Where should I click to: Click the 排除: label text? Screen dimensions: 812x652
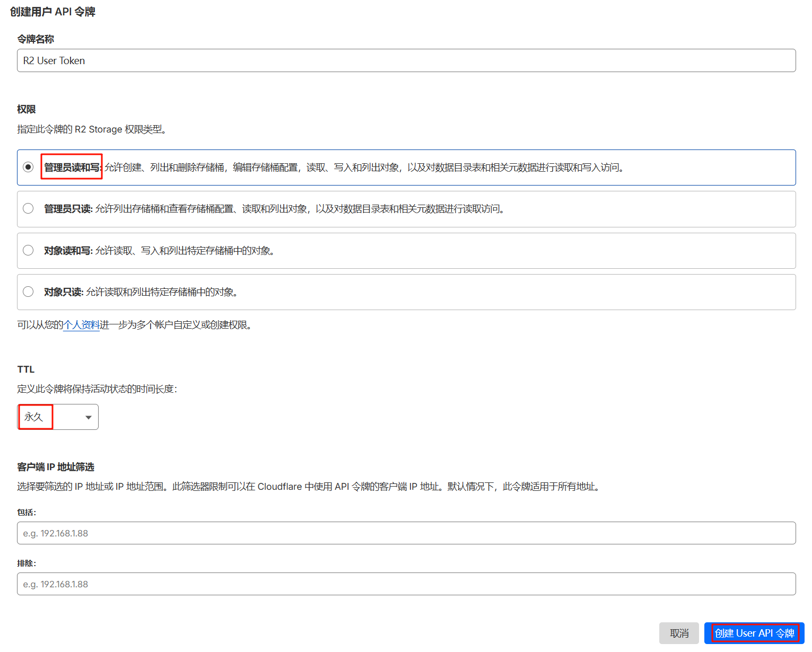point(27,563)
